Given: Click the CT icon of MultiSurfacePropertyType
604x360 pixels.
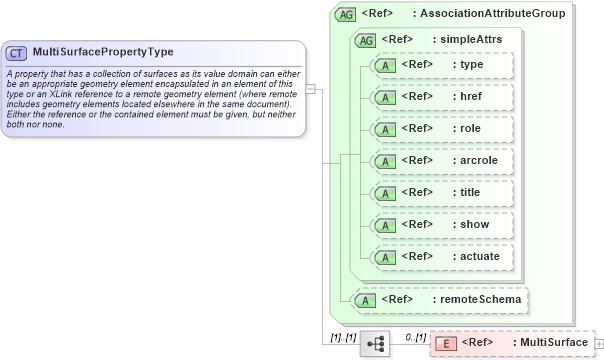Looking at the screenshot, I should (16, 53).
